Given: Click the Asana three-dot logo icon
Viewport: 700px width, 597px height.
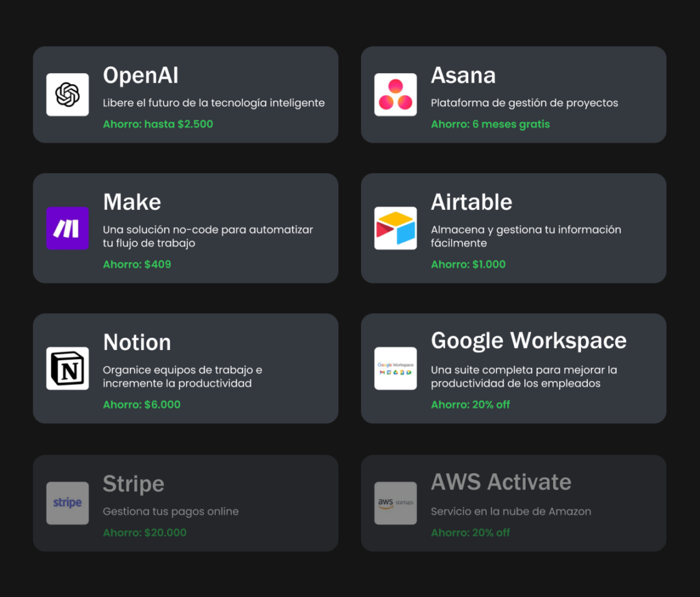Looking at the screenshot, I should (x=396, y=94).
